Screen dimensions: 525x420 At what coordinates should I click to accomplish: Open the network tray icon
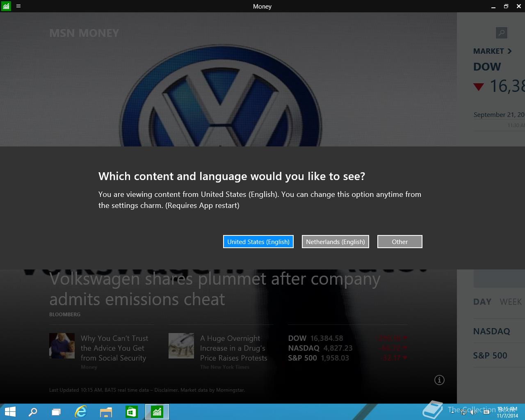463,412
